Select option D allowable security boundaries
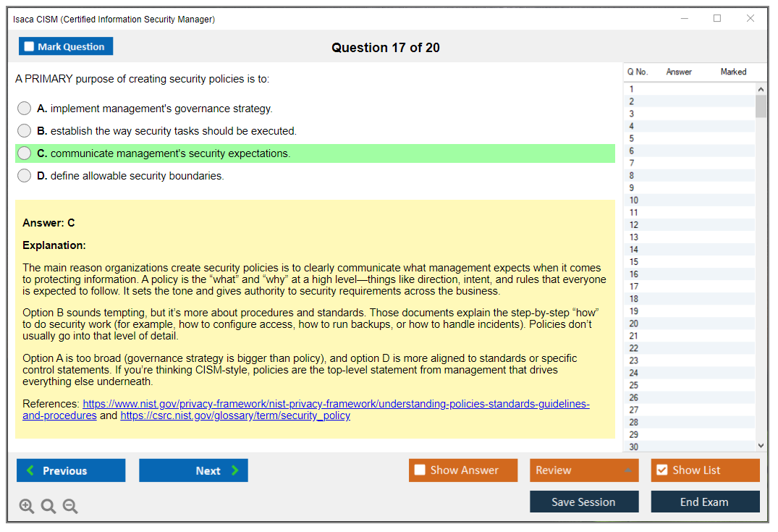 coord(25,176)
